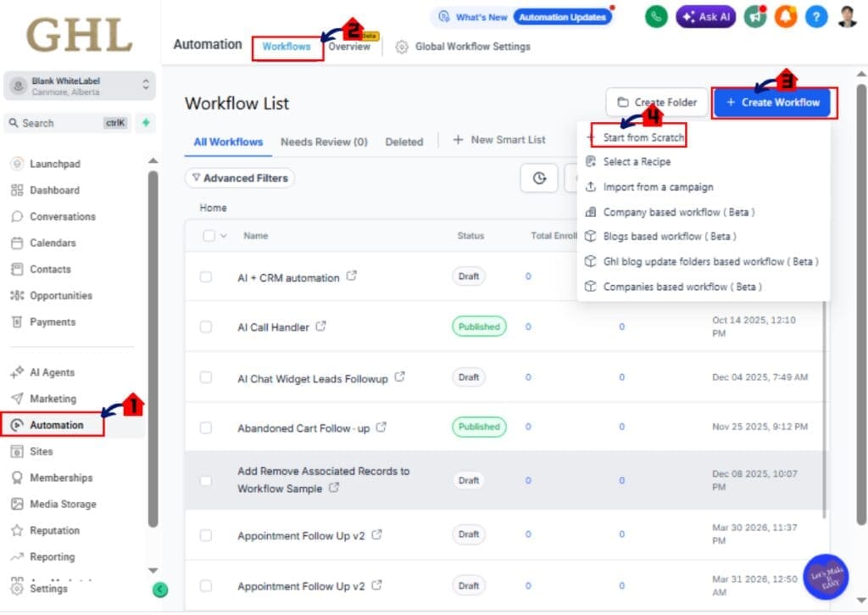This screenshot has height=615, width=868.
Task: Click the enrollment history clock icon
Action: click(x=539, y=178)
